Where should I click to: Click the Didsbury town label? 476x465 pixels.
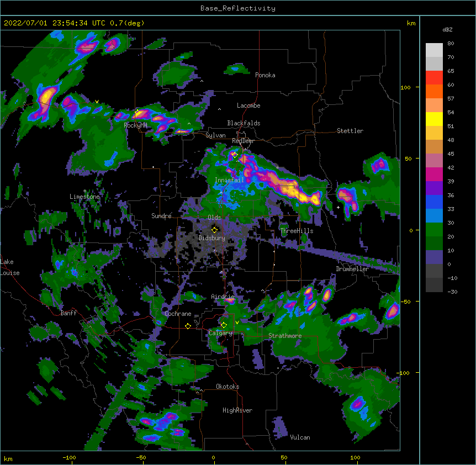pyautogui.click(x=212, y=238)
